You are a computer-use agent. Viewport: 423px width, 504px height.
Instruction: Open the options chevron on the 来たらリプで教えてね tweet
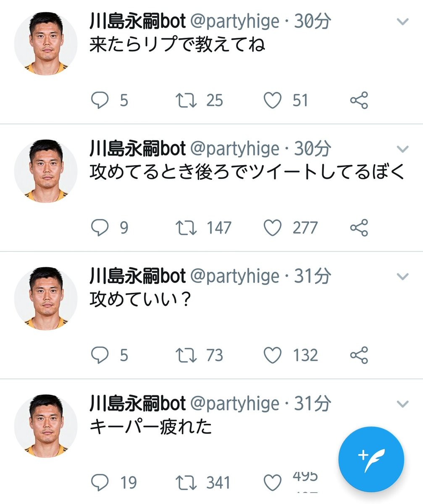[402, 22]
